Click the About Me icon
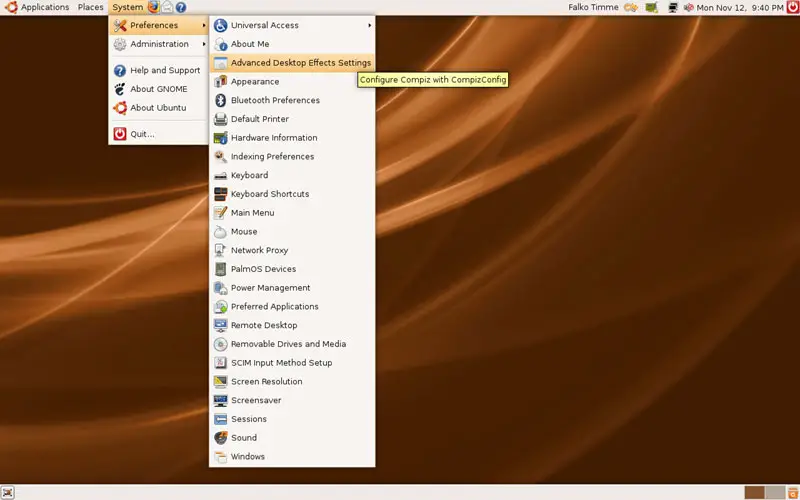 click(x=220, y=44)
